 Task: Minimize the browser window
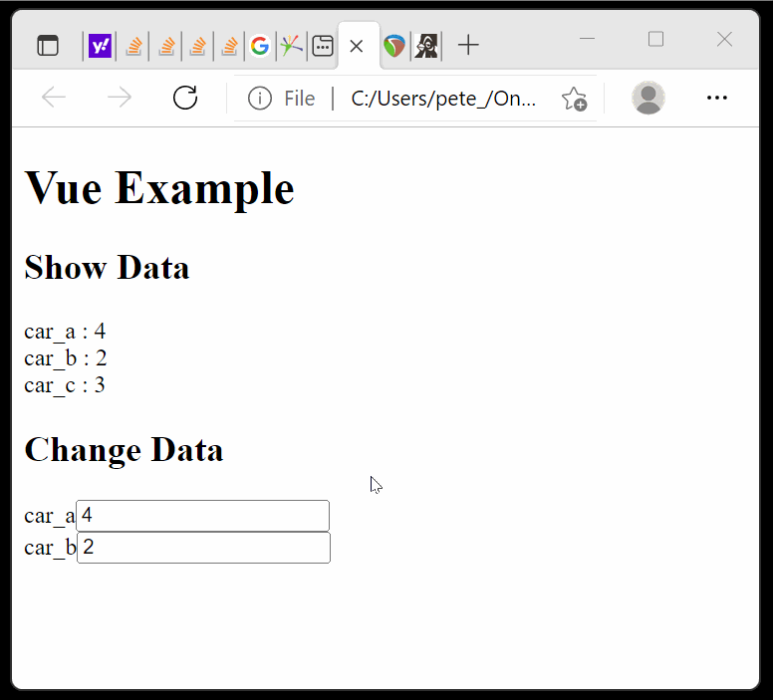pos(587,39)
